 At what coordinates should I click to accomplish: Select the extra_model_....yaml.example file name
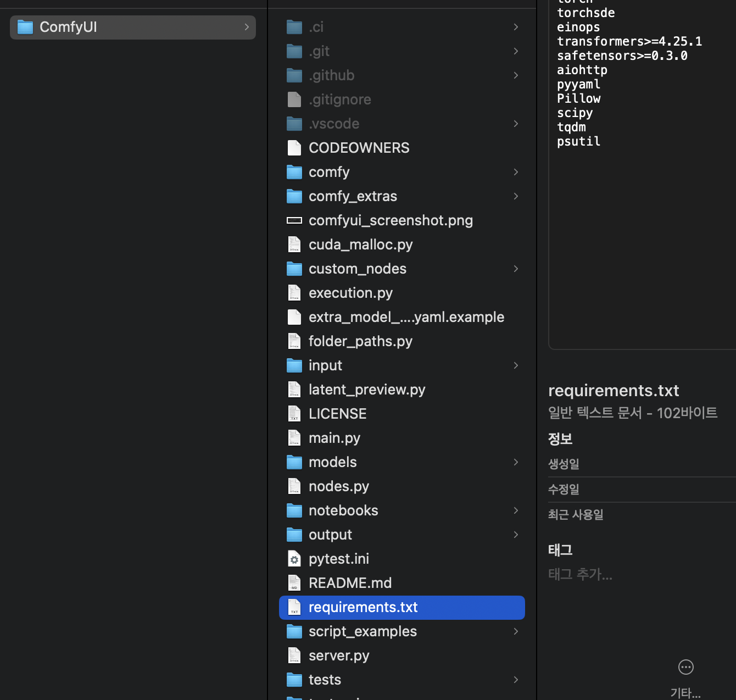click(x=406, y=317)
